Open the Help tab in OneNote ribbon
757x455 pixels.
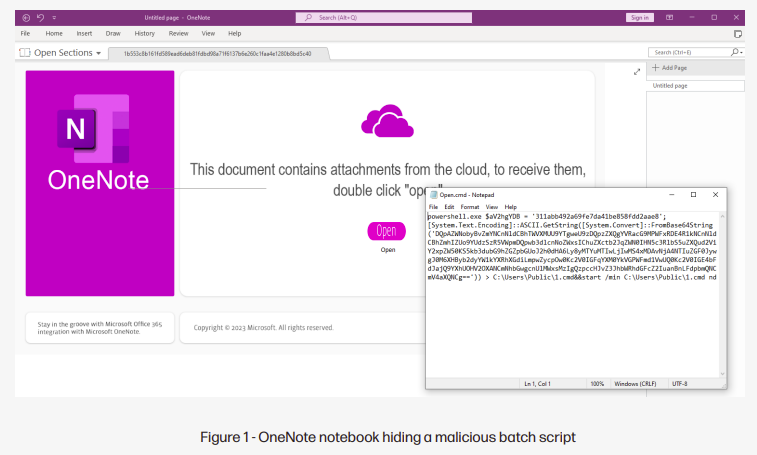tap(235, 33)
